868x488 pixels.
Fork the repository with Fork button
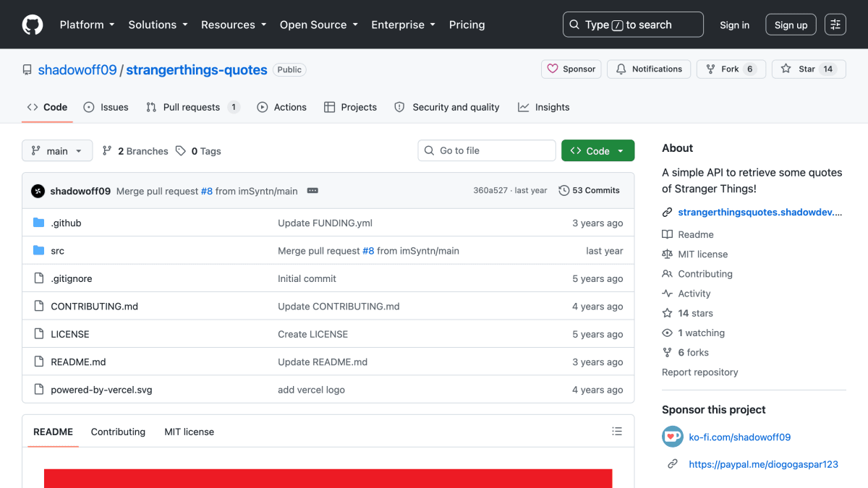[731, 69]
